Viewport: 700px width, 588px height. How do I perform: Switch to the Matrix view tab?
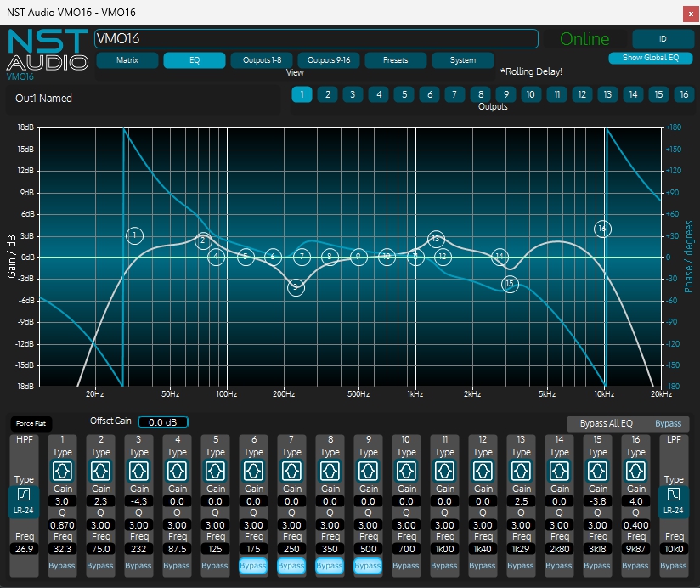[127, 60]
